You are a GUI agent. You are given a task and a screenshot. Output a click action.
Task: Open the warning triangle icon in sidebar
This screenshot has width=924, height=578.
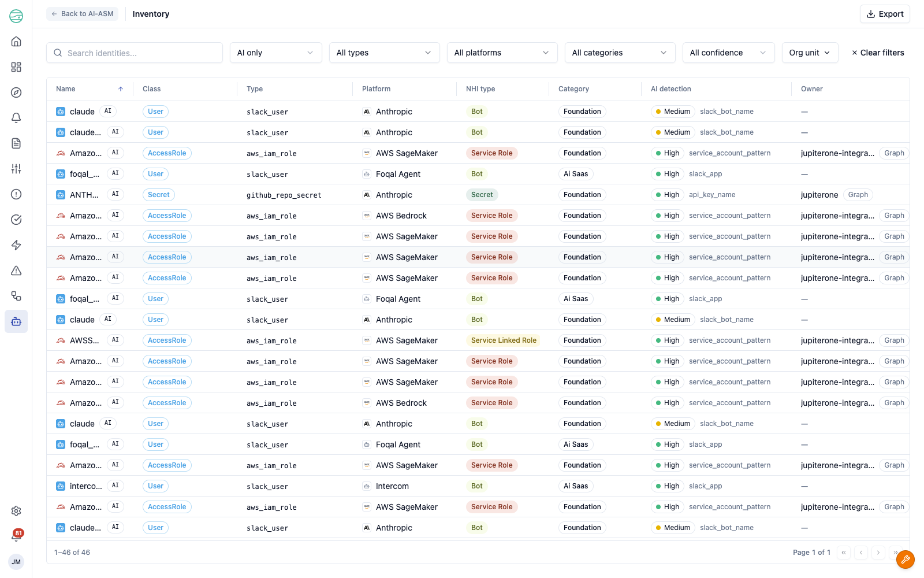pyautogui.click(x=16, y=271)
